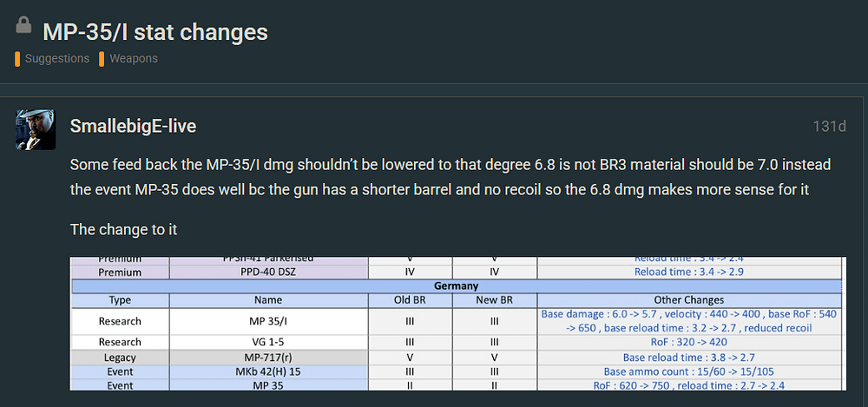Click the "MP-35/I stat changes" topic title
This screenshot has height=407, width=868.
click(155, 33)
